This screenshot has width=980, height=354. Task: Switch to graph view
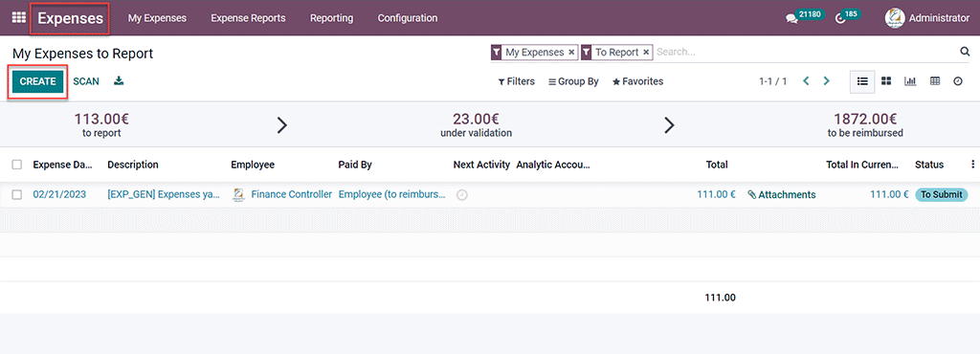(910, 81)
